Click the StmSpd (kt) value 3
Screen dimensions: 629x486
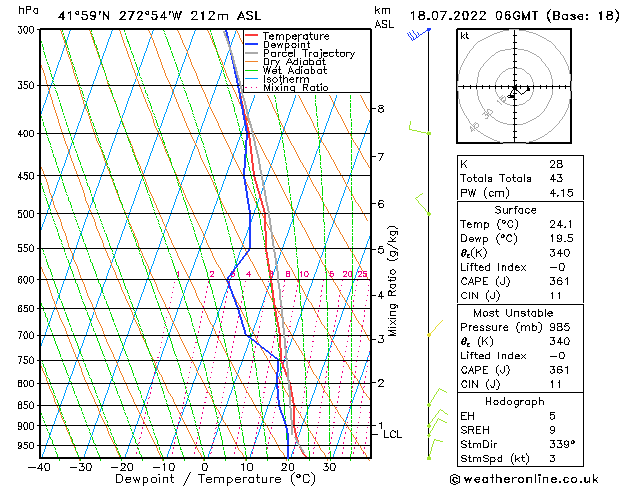coord(552,458)
